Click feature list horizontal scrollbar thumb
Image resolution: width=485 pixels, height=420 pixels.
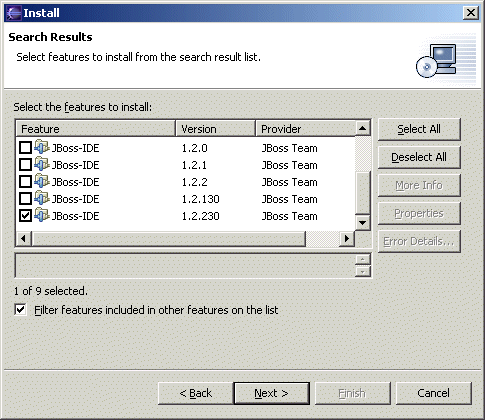(x=169, y=238)
